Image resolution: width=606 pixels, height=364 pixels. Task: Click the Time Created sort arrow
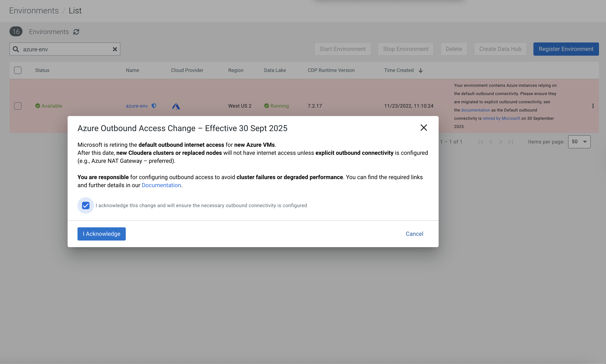pos(421,71)
